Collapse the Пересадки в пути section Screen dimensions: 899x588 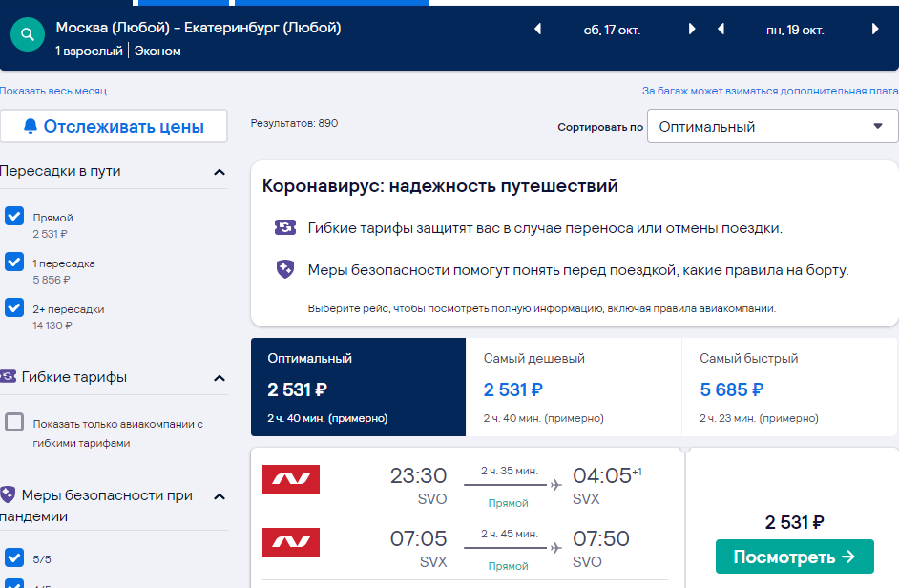(x=219, y=172)
